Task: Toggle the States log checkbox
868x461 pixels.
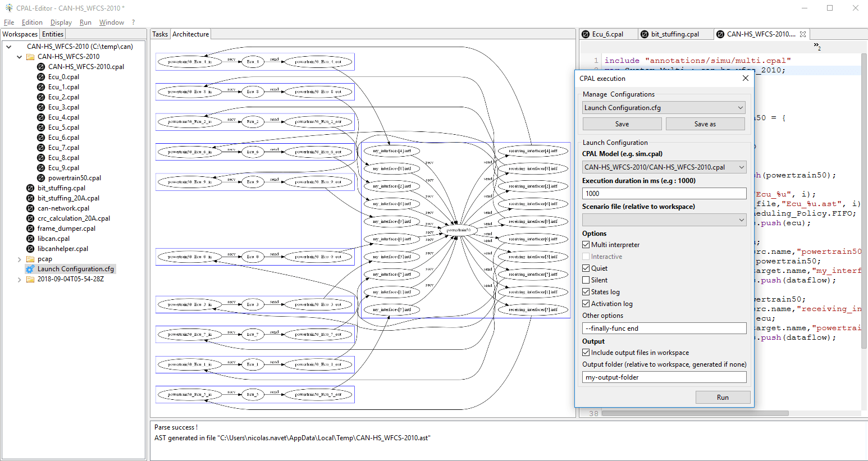Action: 586,292
